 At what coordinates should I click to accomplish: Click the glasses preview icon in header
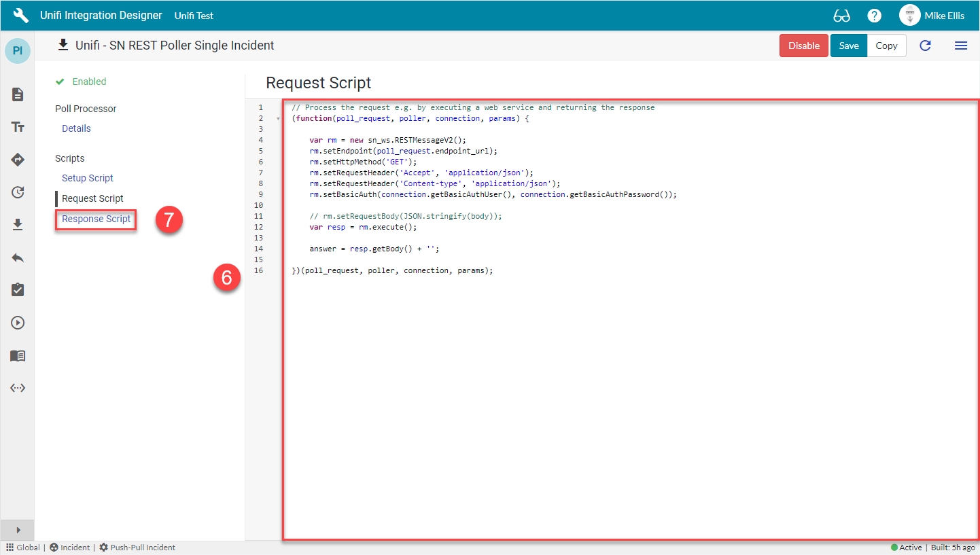coord(841,16)
